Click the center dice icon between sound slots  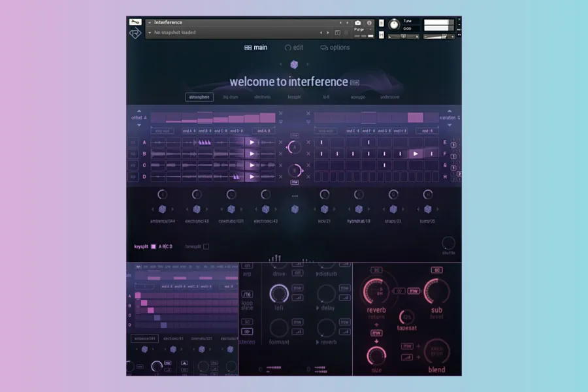pos(295,209)
